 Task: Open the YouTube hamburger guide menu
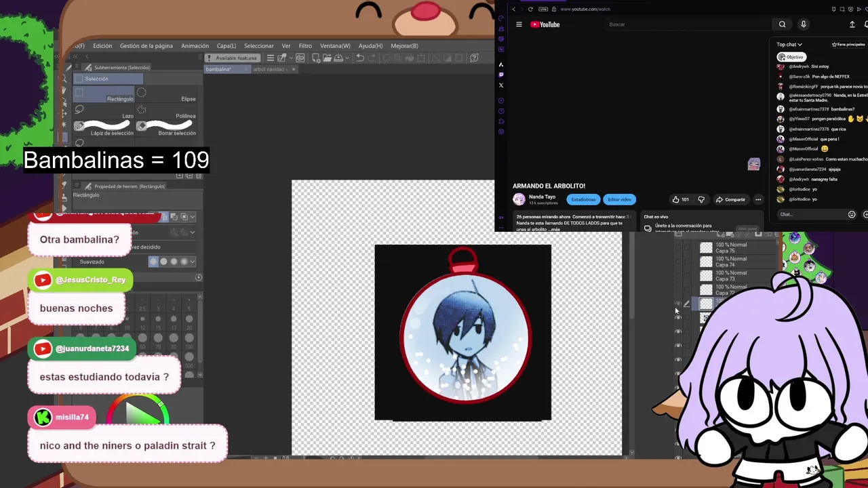[x=519, y=24]
